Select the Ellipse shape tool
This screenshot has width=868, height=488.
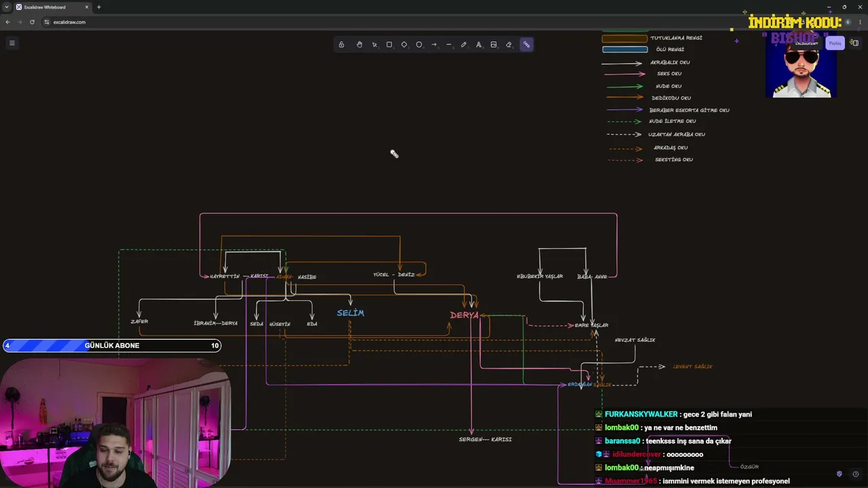click(419, 45)
